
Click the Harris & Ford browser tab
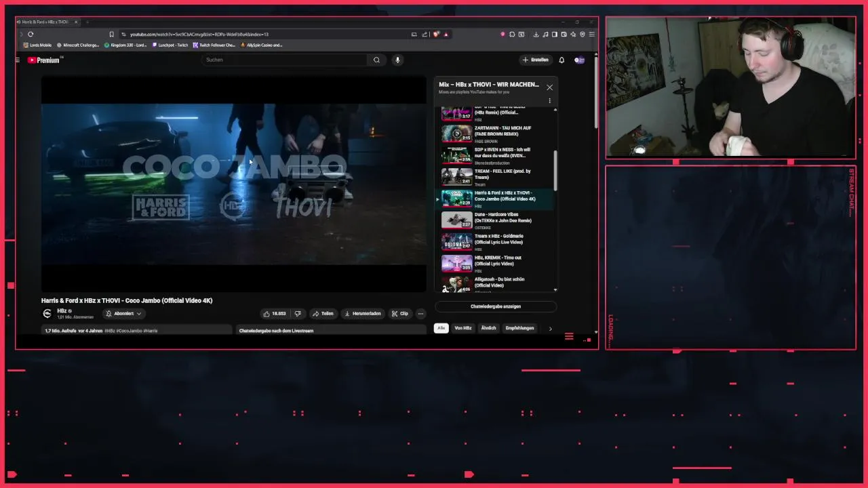pyautogui.click(x=46, y=22)
